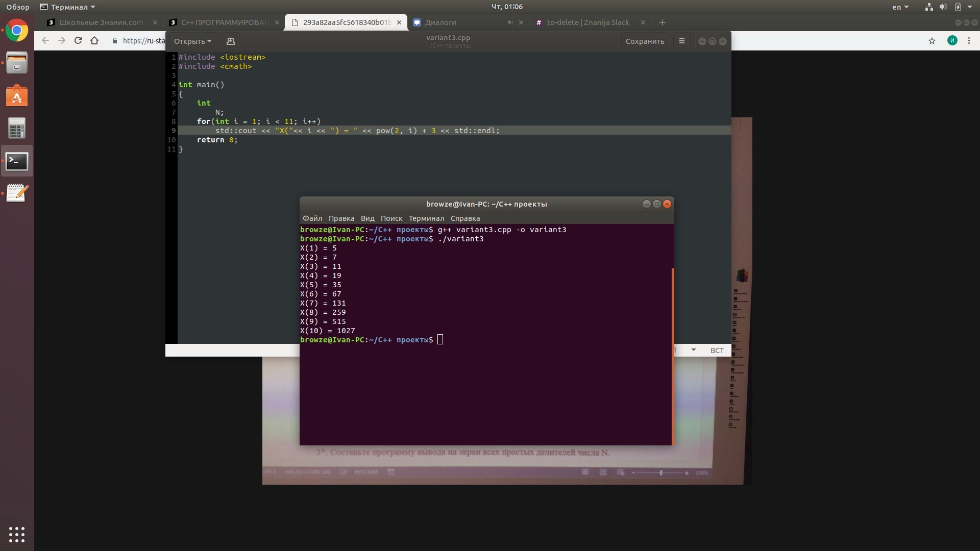This screenshot has width=980, height=551.
Task: Click the Сохранить button in gedit
Action: (645, 41)
